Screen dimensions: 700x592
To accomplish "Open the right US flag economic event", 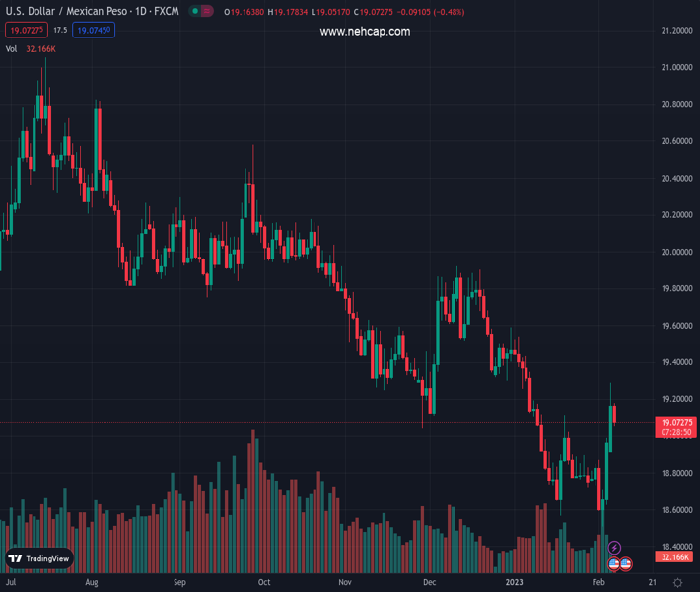I will (625, 563).
